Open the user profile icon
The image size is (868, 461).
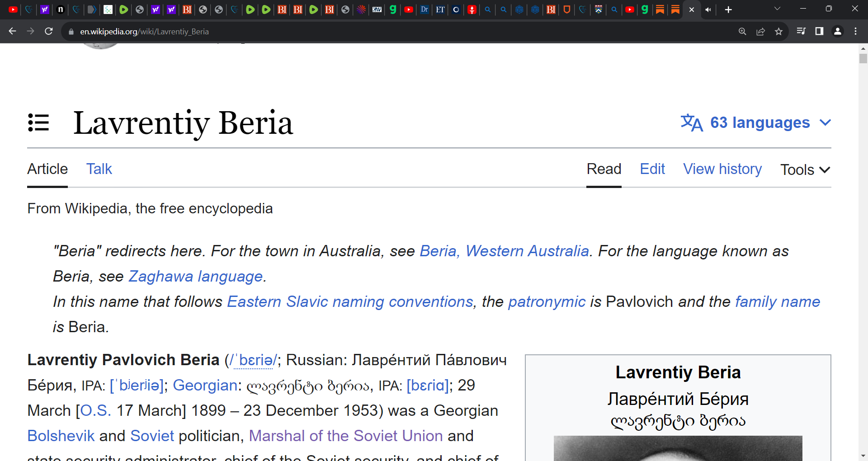coord(838,31)
